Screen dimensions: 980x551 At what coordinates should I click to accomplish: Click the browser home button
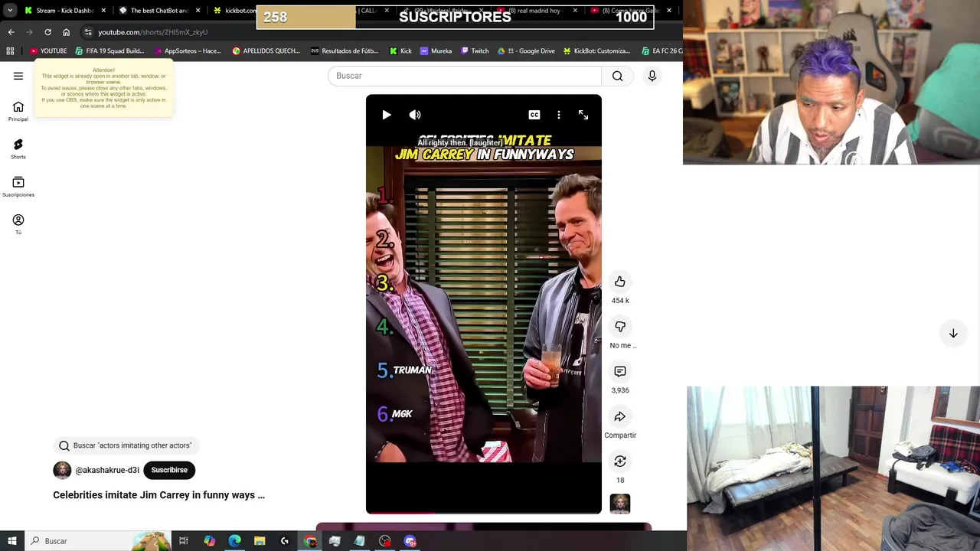(x=66, y=32)
